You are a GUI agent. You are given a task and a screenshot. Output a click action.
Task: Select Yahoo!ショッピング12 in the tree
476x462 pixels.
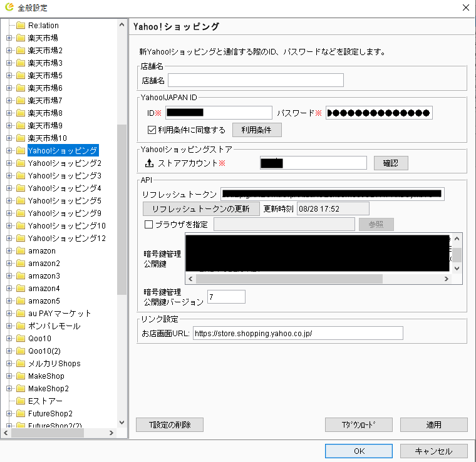[x=67, y=238]
